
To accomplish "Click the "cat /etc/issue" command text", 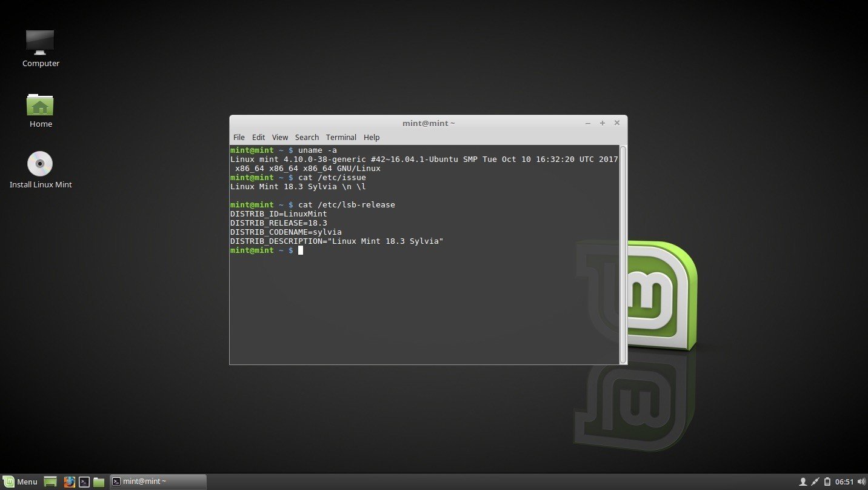I will point(332,177).
